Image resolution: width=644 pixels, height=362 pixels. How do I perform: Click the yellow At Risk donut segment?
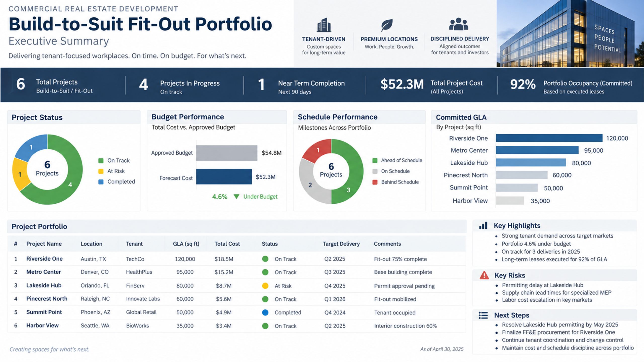pos(20,174)
